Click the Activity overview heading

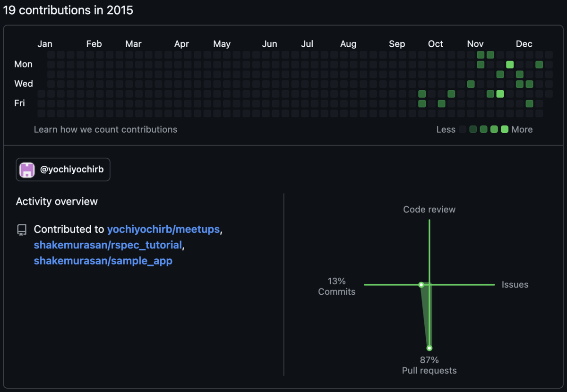point(57,202)
